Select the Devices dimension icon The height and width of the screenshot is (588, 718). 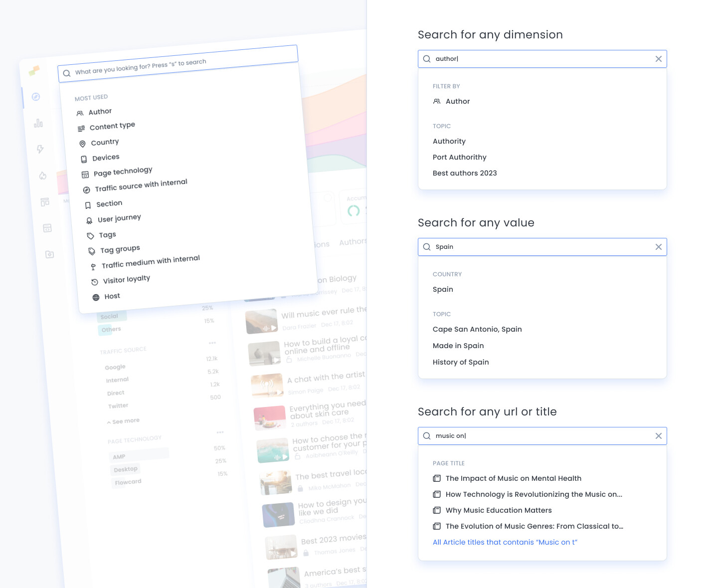click(x=84, y=158)
